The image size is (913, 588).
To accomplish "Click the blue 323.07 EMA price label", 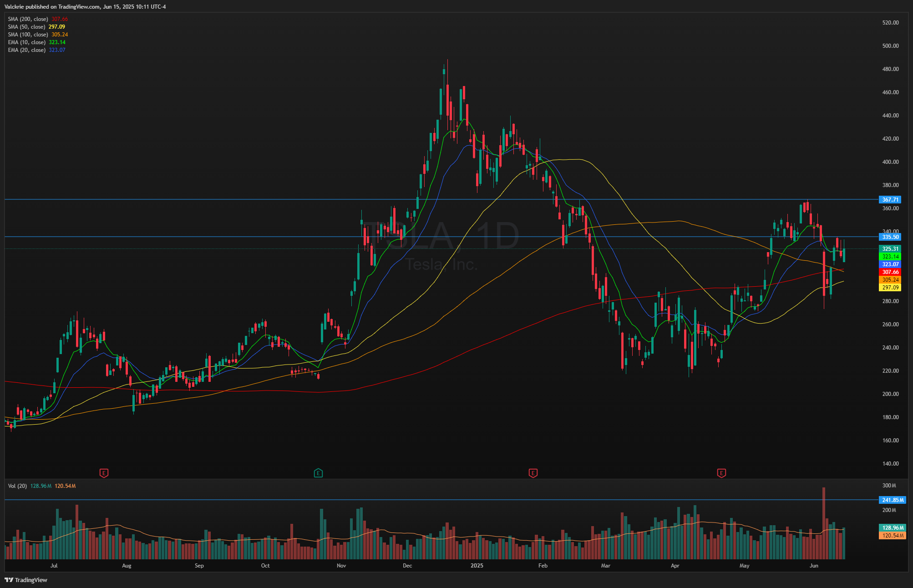I will (x=890, y=264).
